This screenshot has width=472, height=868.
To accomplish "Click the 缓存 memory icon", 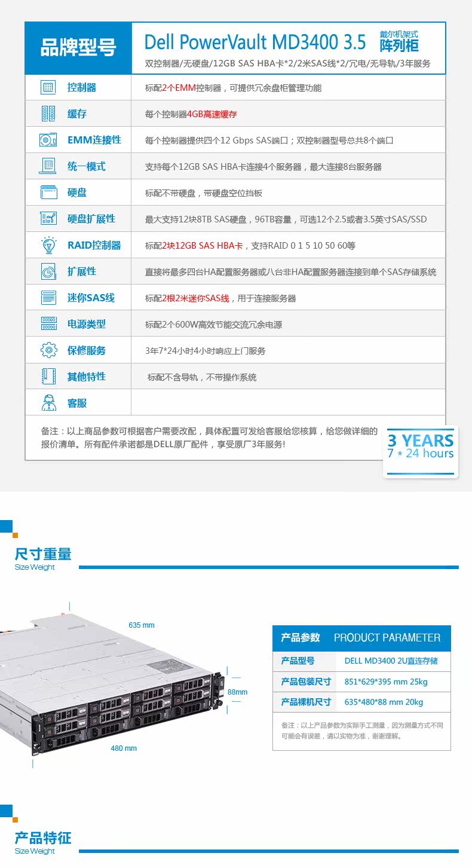I will pyautogui.click(x=48, y=114).
